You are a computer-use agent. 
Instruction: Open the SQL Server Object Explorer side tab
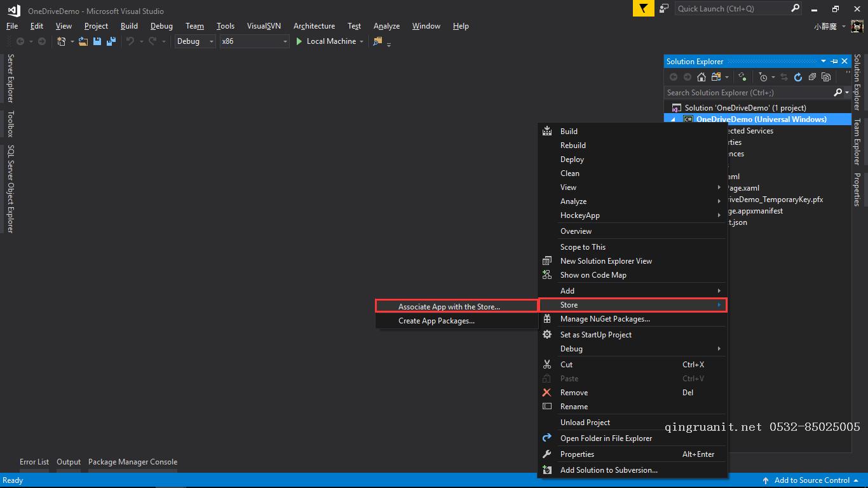10,189
